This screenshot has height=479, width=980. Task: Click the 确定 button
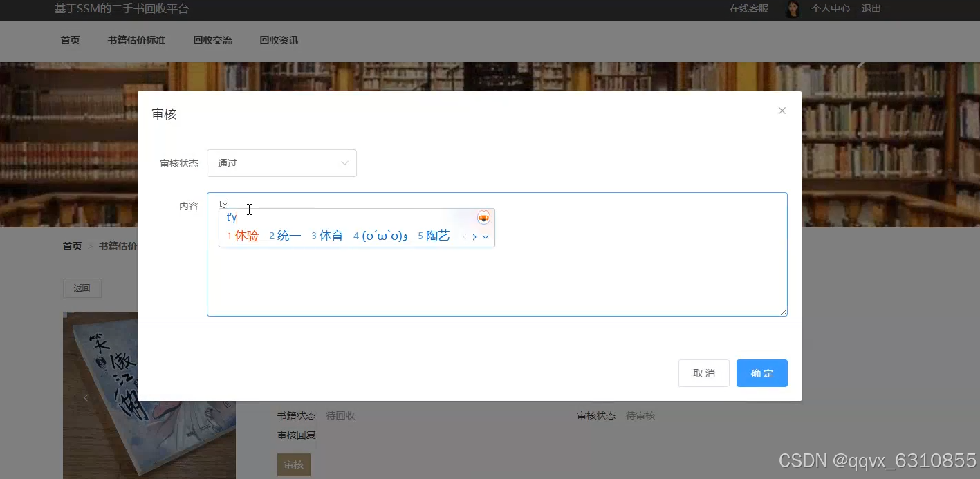761,373
